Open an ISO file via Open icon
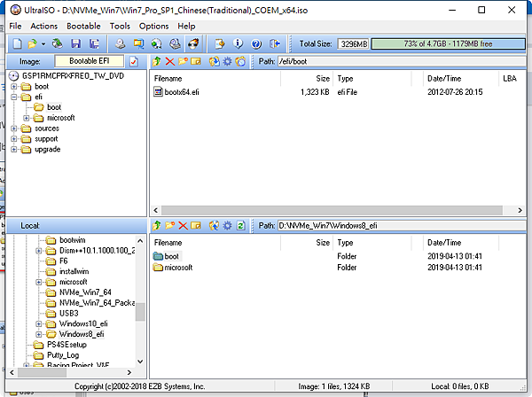The height and width of the screenshot is (397, 532). click(x=32, y=43)
